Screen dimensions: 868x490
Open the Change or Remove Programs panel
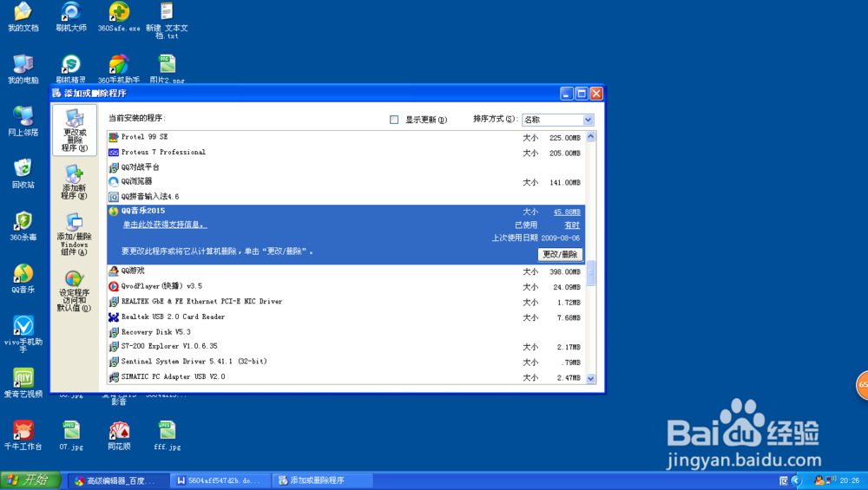pos(74,130)
